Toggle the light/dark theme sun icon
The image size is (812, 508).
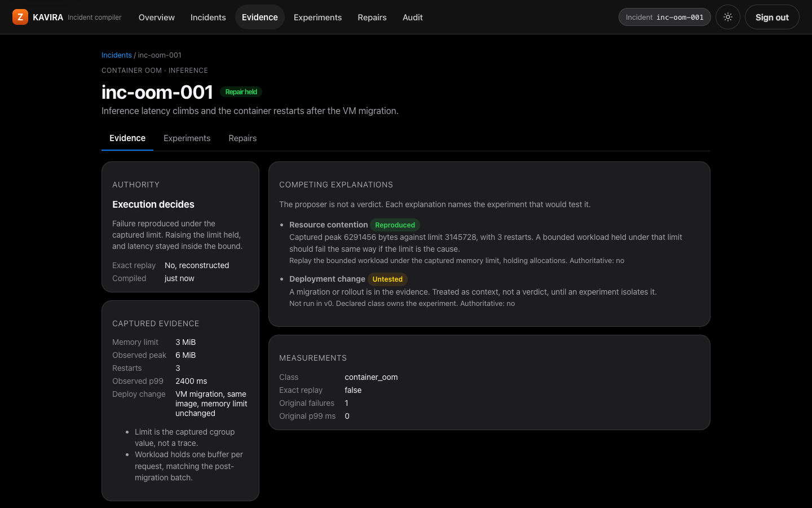tap(728, 17)
